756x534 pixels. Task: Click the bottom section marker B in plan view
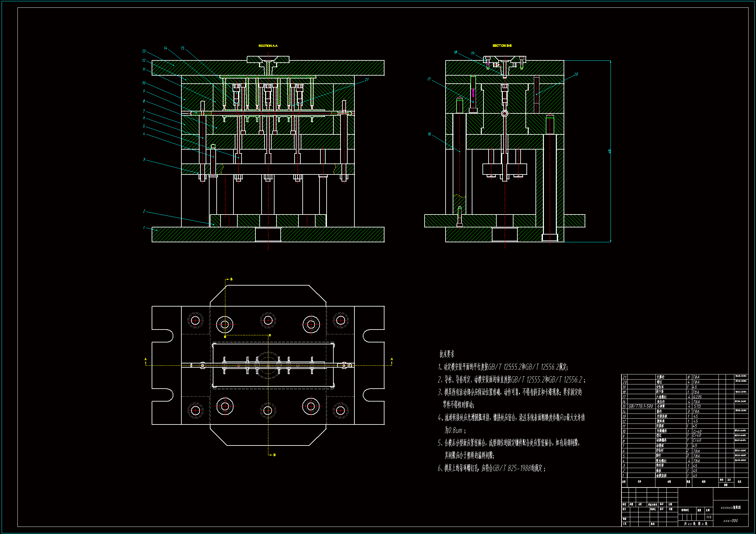[x=274, y=455]
